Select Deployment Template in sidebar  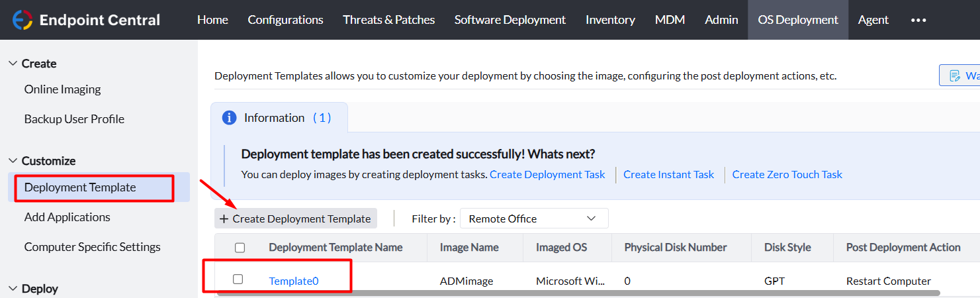click(99, 187)
